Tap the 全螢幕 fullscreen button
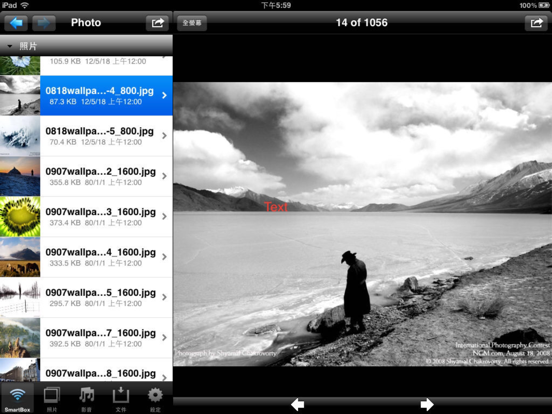 [x=192, y=23]
